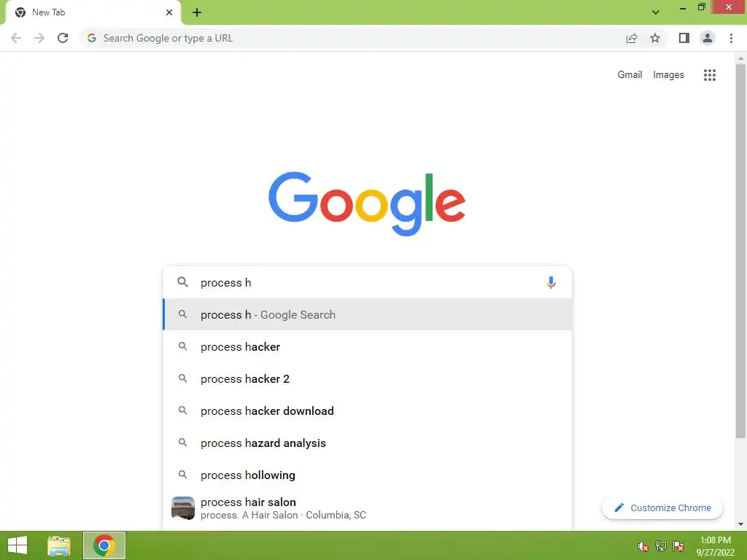Viewport: 747px width, 560px height.
Task: Open the Images link
Action: tap(668, 75)
